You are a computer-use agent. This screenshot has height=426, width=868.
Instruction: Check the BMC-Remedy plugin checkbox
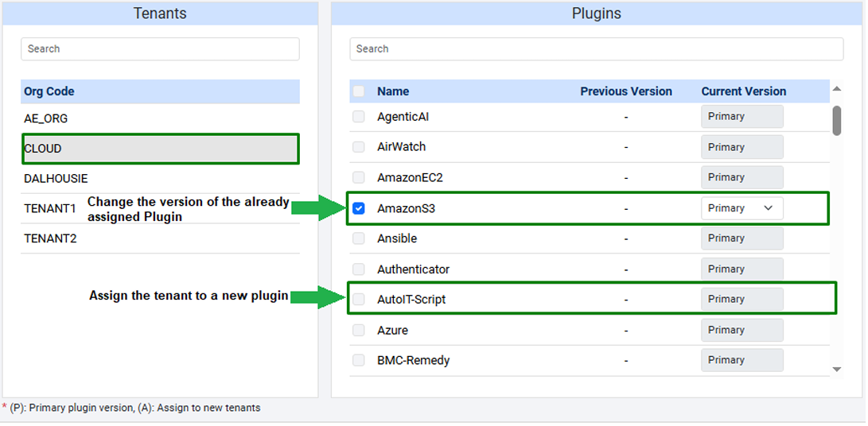pyautogui.click(x=359, y=360)
